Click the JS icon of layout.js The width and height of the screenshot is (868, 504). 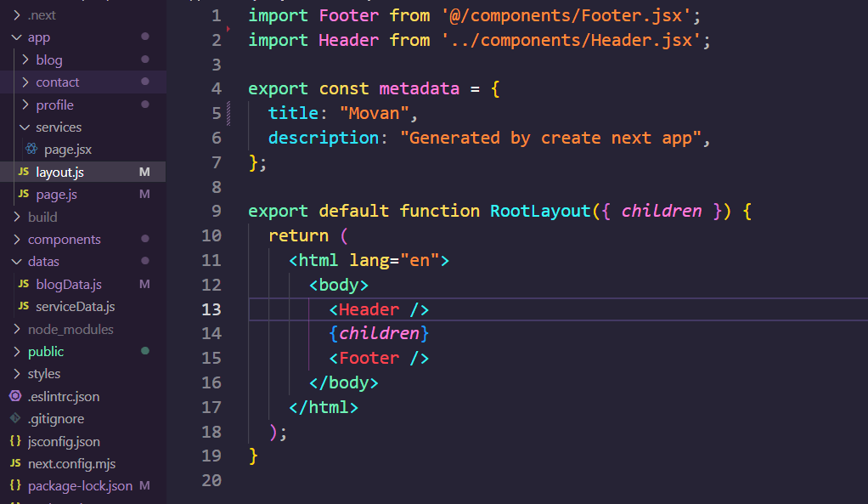[x=23, y=172]
